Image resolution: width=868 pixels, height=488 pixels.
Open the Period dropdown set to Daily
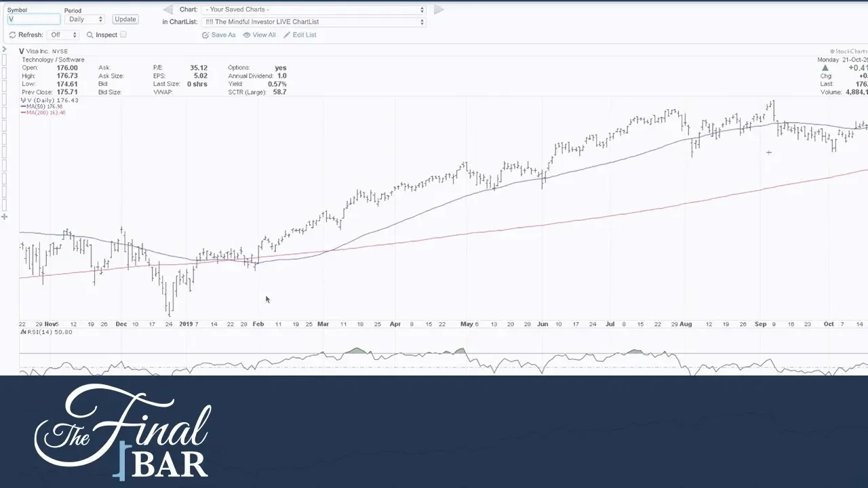coord(85,19)
